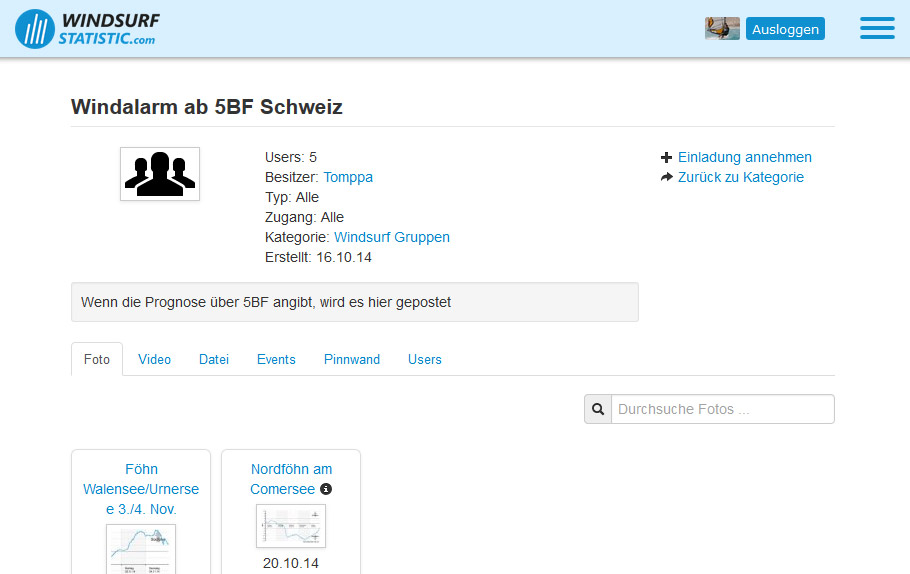Accept invitation via Einladung annehmen
The width and height of the screenshot is (910, 574).
(x=744, y=157)
